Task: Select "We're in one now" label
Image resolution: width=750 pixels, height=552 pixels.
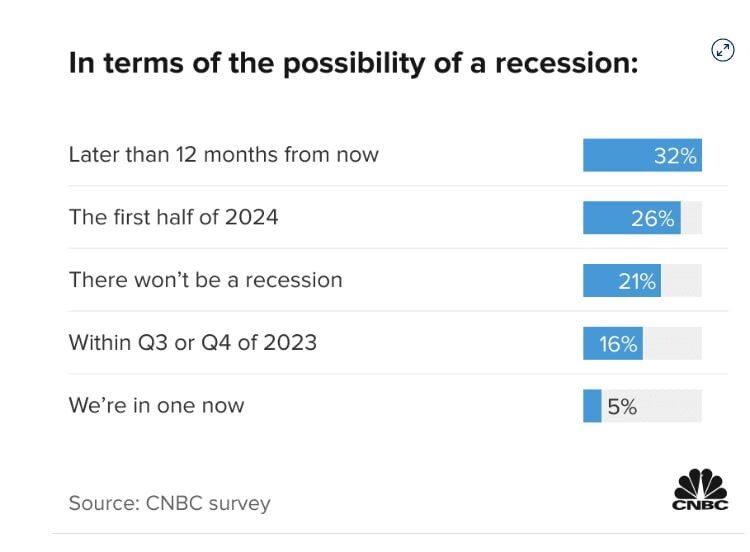Action: (x=156, y=405)
